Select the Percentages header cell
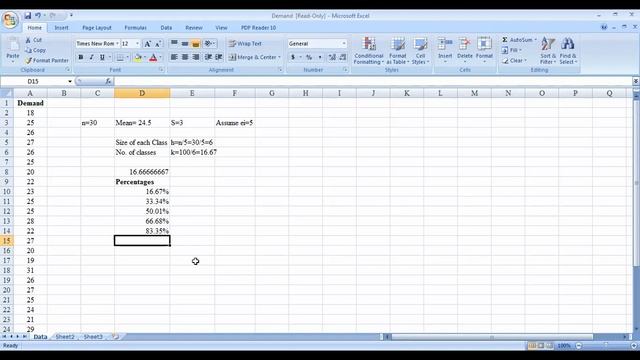Viewport: 640px width, 360px height. click(142, 182)
